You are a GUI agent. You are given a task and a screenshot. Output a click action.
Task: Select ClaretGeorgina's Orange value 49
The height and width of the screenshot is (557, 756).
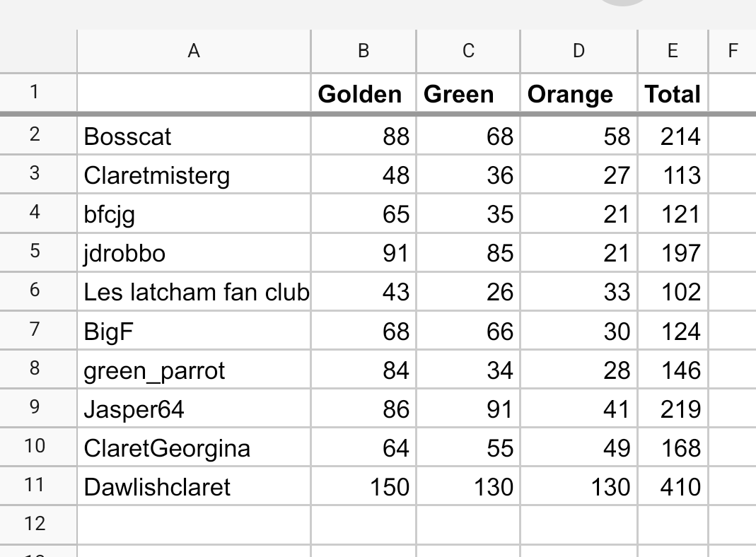coord(578,447)
